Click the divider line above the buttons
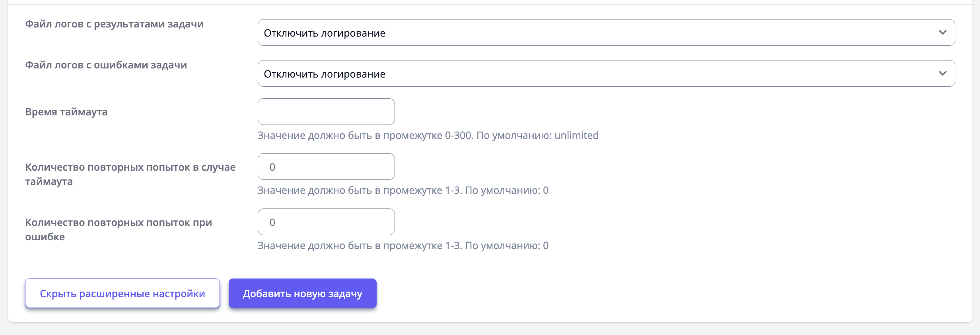The width and height of the screenshot is (980, 335). tap(490, 264)
